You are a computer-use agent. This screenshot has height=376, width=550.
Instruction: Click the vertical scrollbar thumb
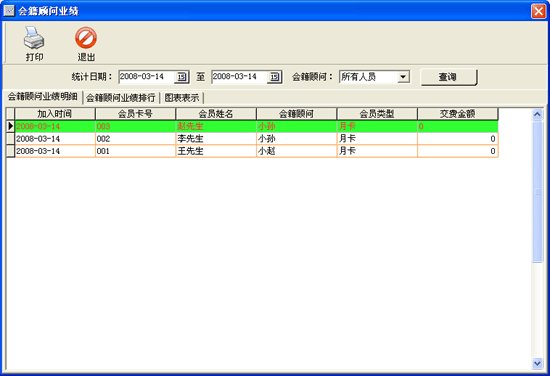pos(537,192)
